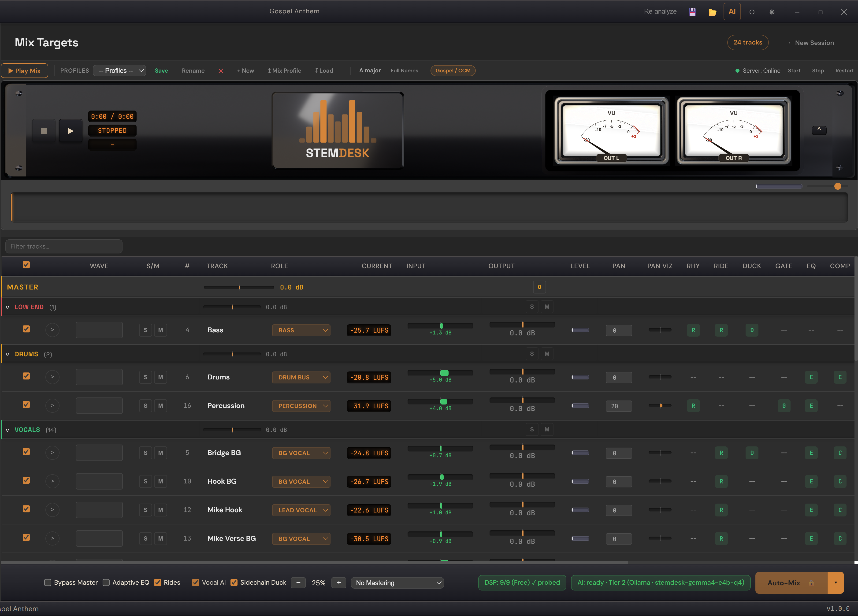The image size is (858, 616).
Task: Uncheck the Bass track checkbox
Action: click(x=26, y=329)
